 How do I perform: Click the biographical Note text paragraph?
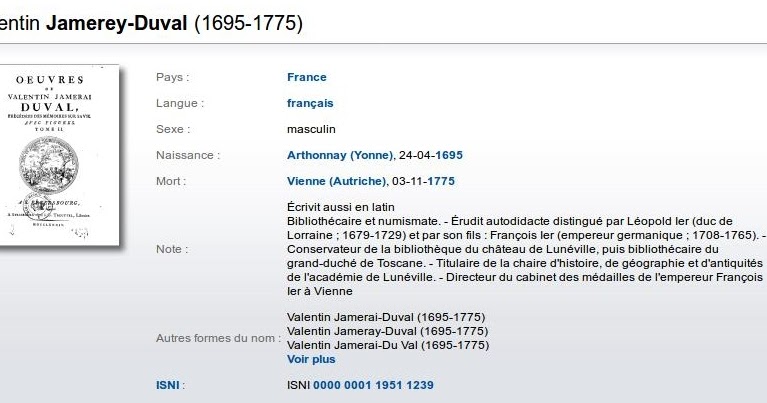(526, 249)
